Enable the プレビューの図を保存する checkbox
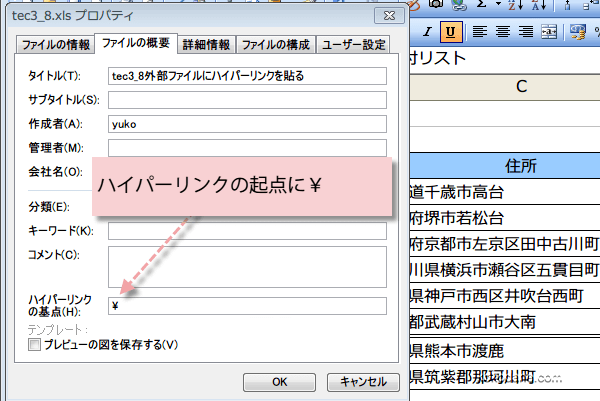The width and height of the screenshot is (600, 401). tap(34, 345)
